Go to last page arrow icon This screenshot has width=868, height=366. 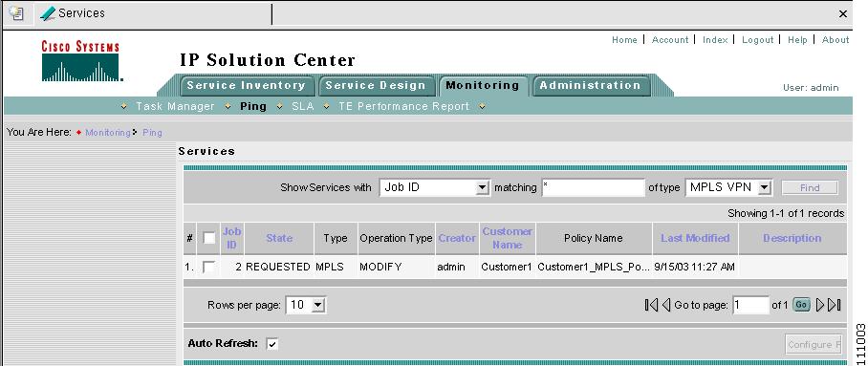[835, 305]
